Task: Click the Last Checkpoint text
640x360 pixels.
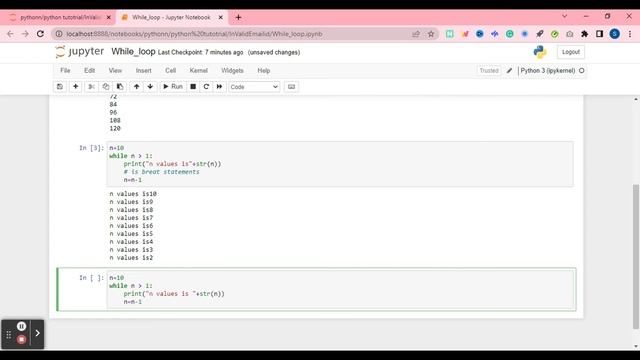Action: coord(200,52)
